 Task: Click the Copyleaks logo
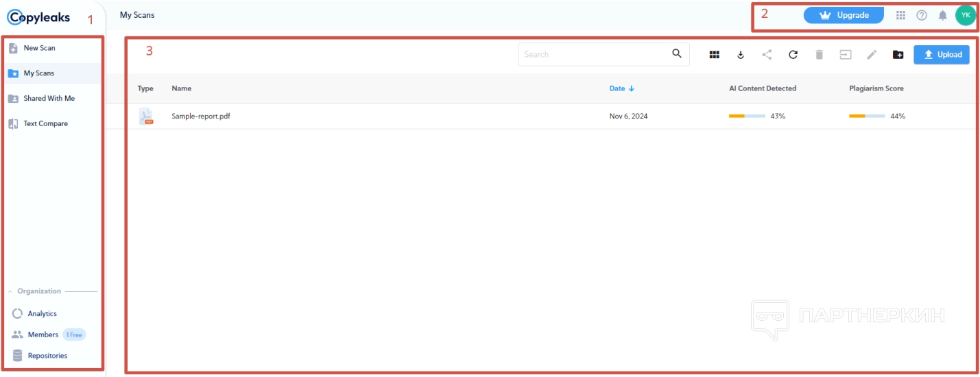[38, 17]
